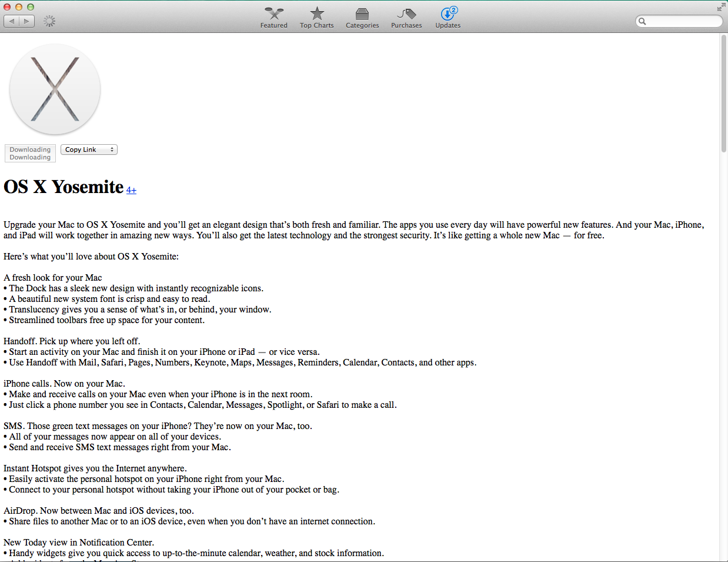Image resolution: width=728 pixels, height=562 pixels.
Task: Click the magnifying glass in the search box
Action: [643, 21]
